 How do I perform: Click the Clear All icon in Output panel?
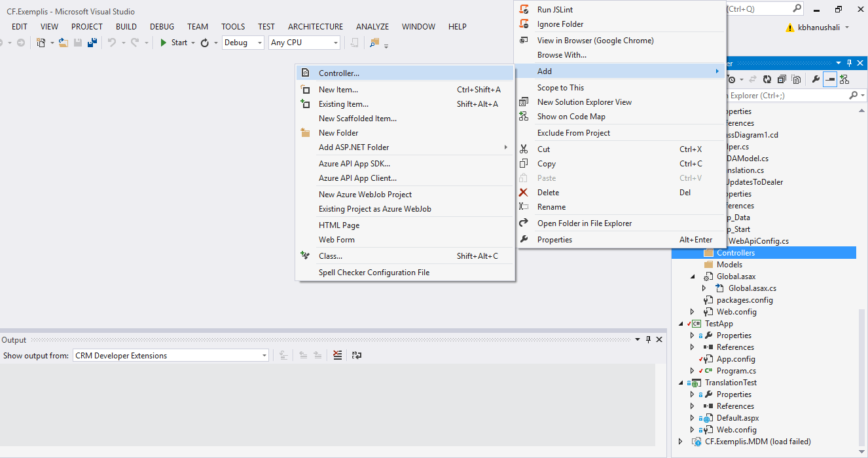[337, 355]
